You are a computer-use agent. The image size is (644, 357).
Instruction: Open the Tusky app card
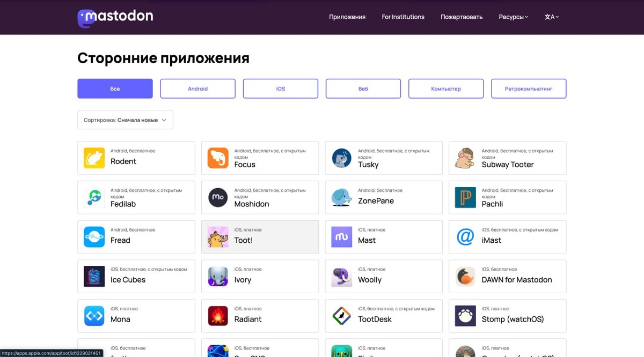click(x=384, y=158)
